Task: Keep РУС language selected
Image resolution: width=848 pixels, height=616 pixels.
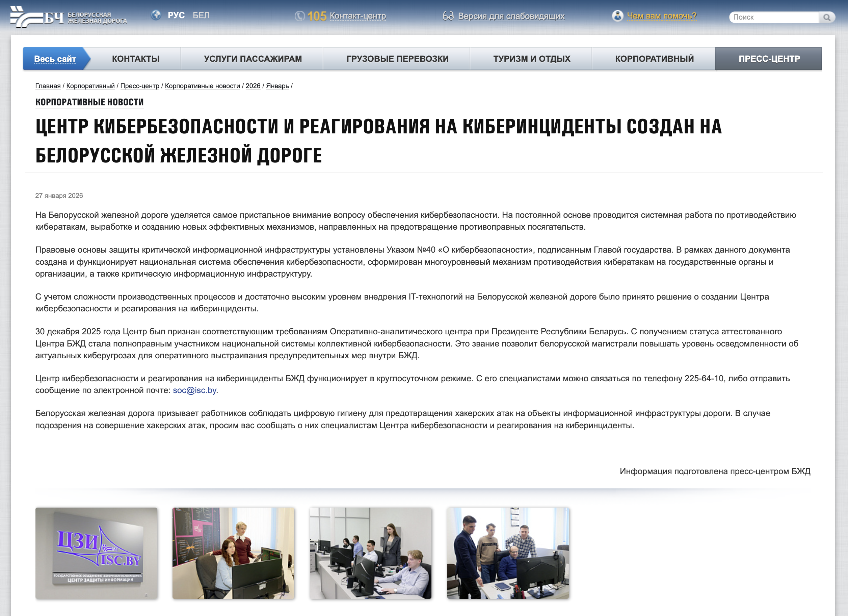Action: click(x=176, y=15)
